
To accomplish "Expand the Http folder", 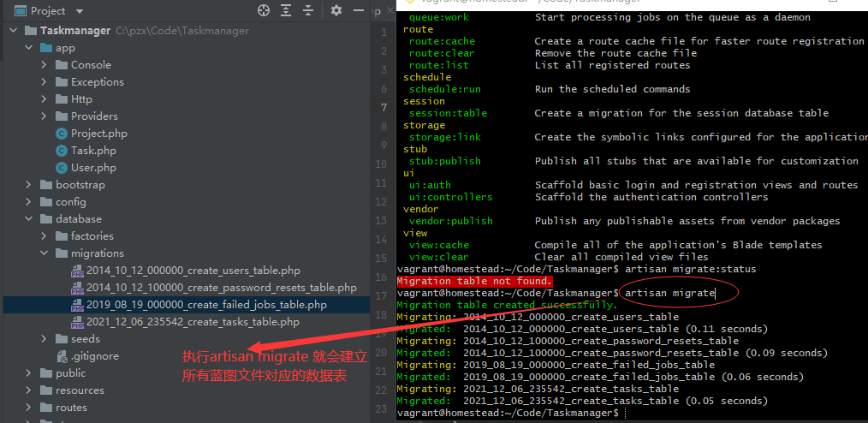I will [x=44, y=99].
